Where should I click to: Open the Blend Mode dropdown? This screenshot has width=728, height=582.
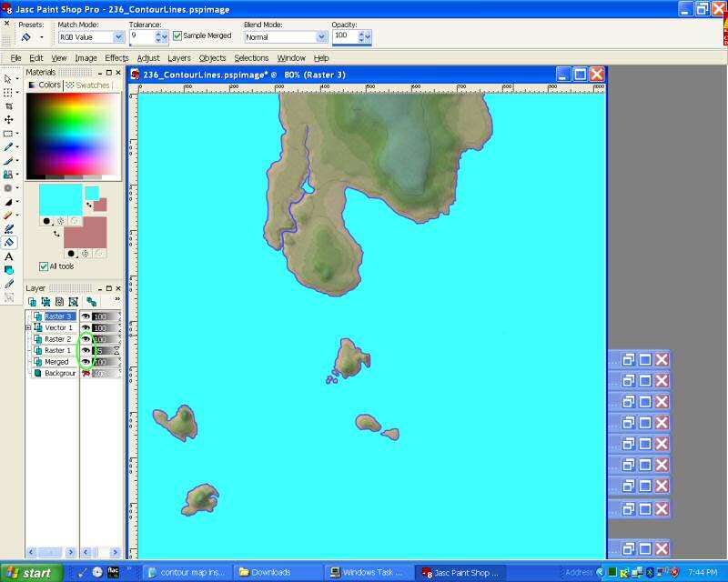pos(321,37)
